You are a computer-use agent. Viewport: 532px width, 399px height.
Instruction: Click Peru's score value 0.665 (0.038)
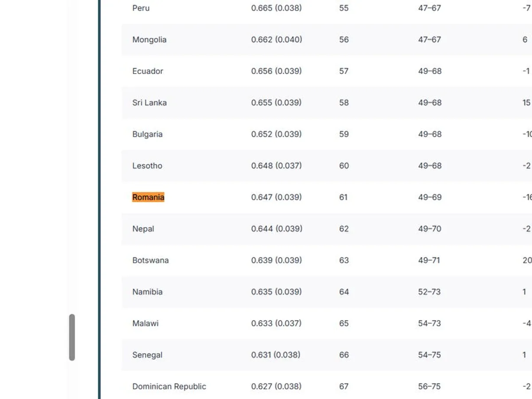click(x=276, y=8)
